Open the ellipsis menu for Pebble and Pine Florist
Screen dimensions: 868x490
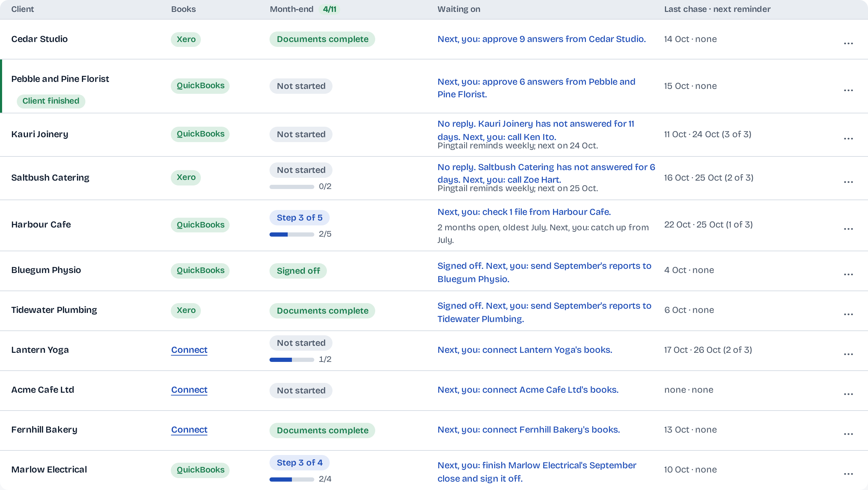click(x=848, y=90)
